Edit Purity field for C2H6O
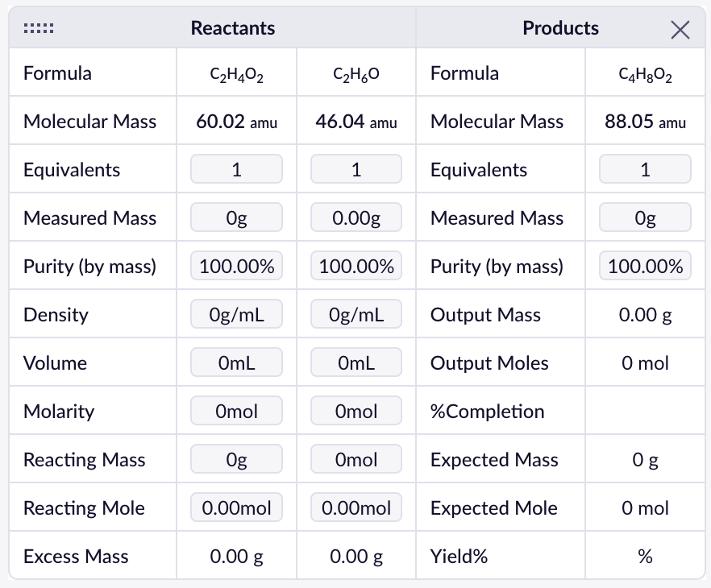This screenshot has width=711, height=588. click(x=356, y=267)
